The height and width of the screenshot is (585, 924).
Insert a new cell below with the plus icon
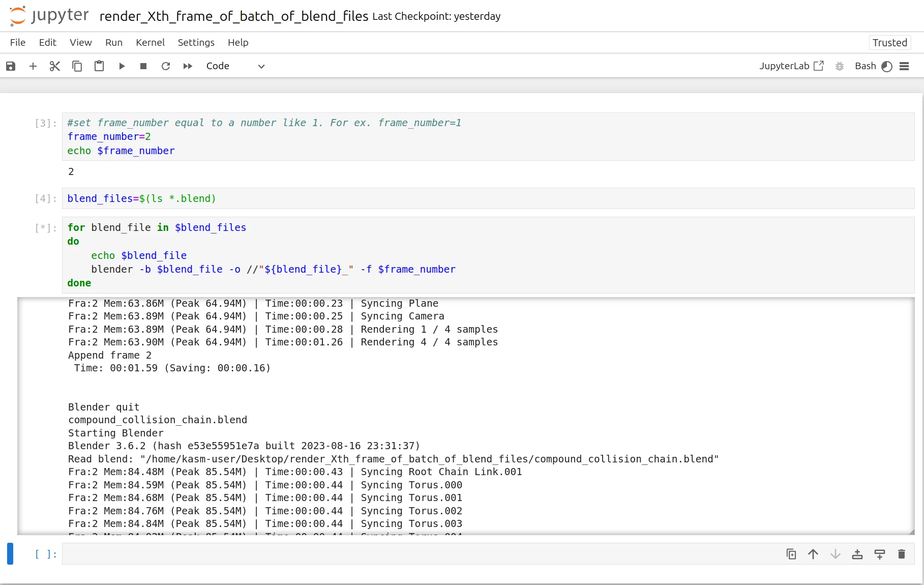pos(33,66)
